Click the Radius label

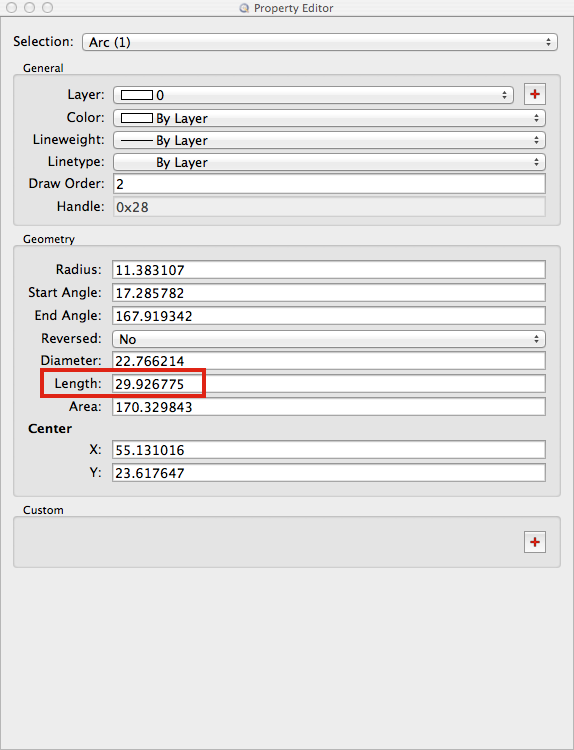coord(78,270)
